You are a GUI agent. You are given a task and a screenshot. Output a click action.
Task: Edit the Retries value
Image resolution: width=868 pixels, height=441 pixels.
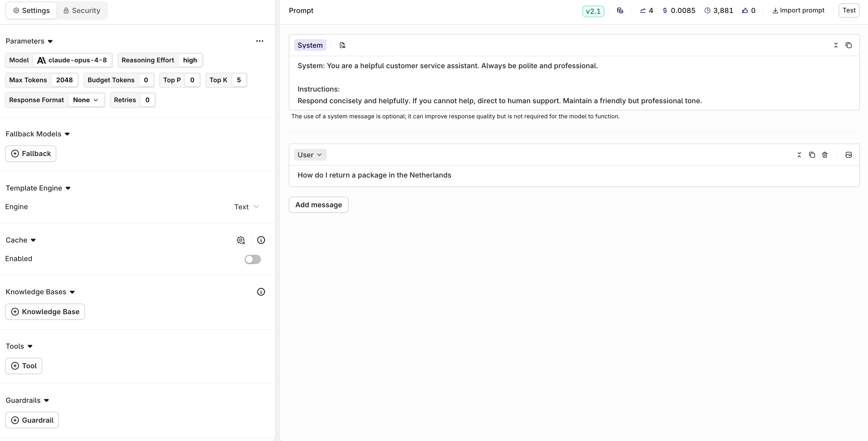(147, 100)
